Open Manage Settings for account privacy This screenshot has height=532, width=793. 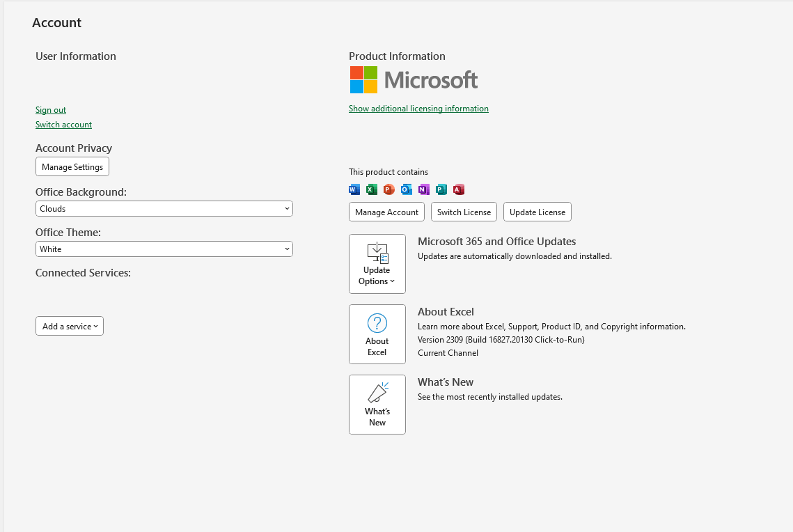72,167
